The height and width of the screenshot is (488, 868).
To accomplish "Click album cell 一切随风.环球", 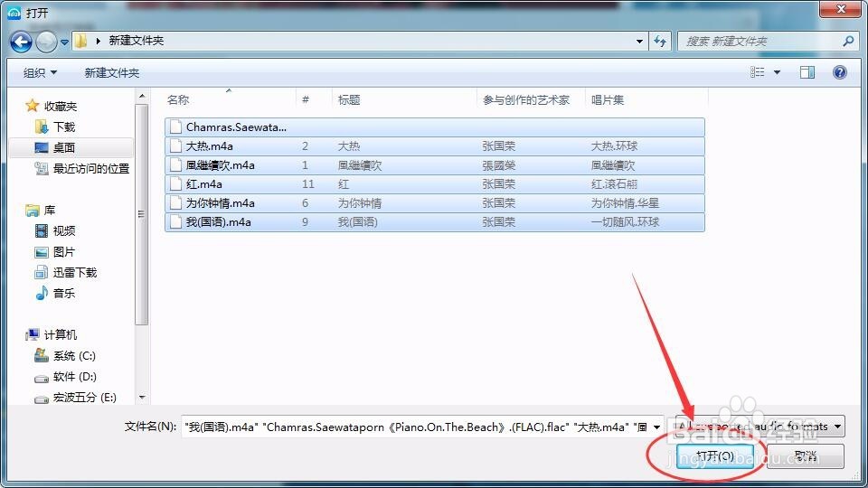I will pos(625,222).
